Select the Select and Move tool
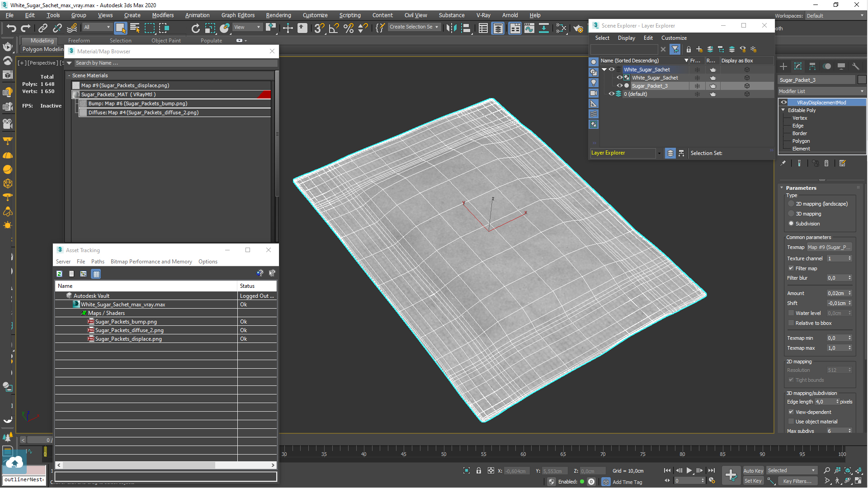868x488 pixels. (x=288, y=28)
